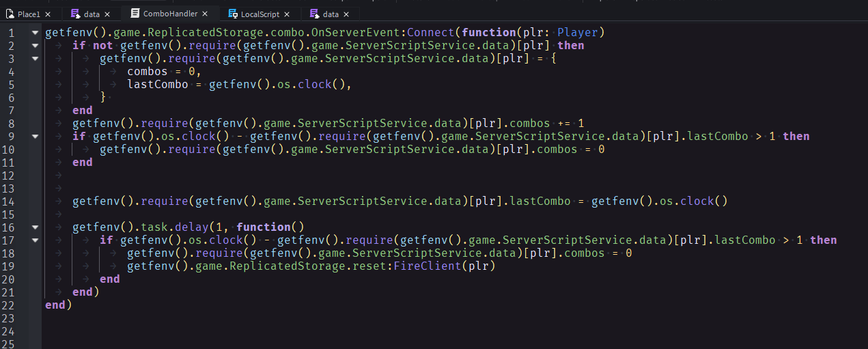Click 'lastCombo' on line 14
This screenshot has height=349, width=868.
click(x=540, y=201)
